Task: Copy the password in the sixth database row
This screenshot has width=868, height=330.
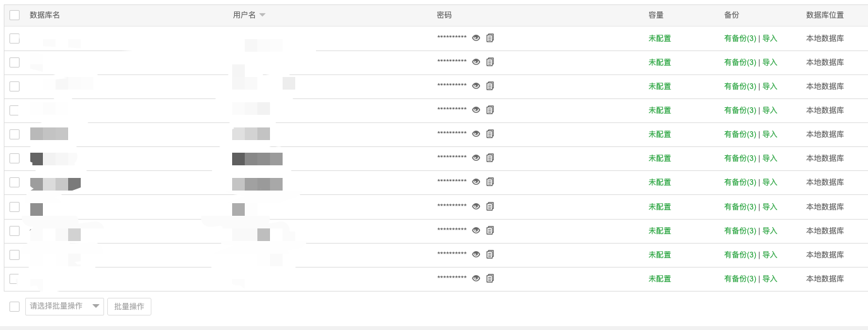Action: (490, 158)
